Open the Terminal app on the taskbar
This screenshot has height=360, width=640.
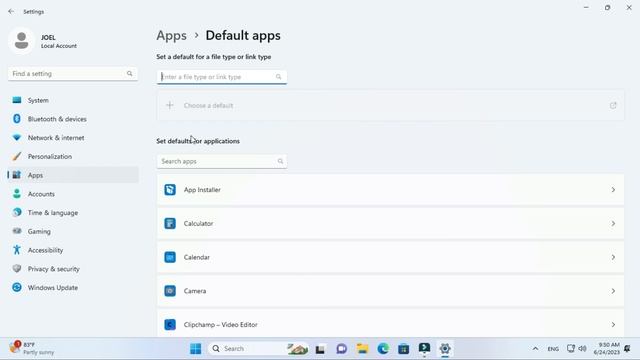(424, 348)
